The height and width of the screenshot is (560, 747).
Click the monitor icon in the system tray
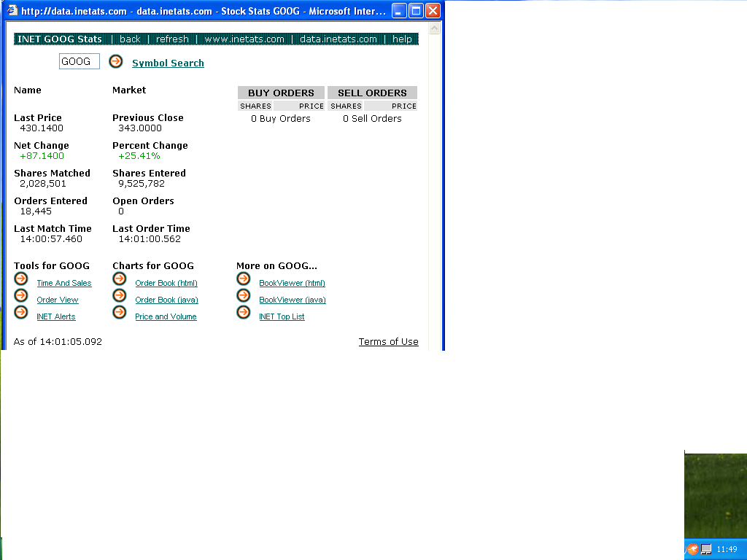point(706,549)
